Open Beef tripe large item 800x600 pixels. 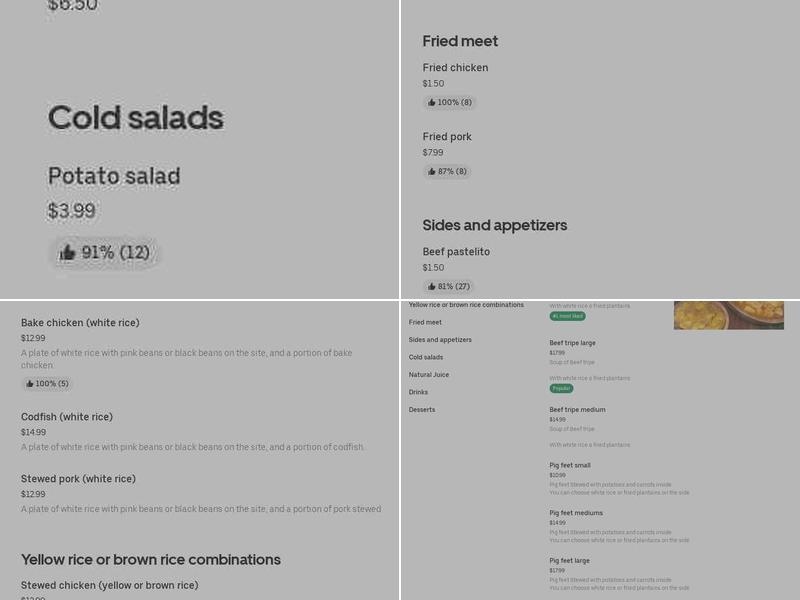click(572, 343)
